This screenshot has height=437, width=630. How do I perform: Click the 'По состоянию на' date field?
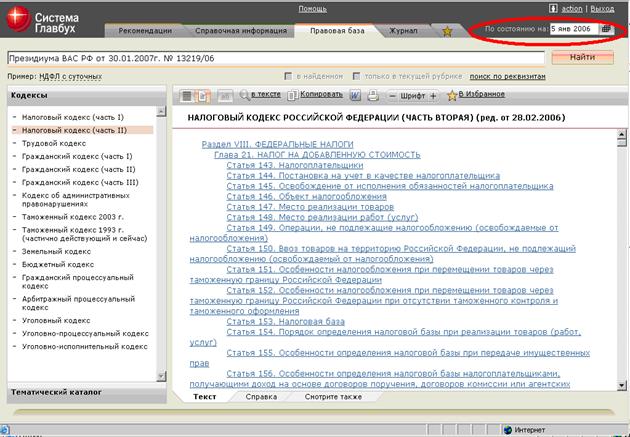(x=574, y=29)
